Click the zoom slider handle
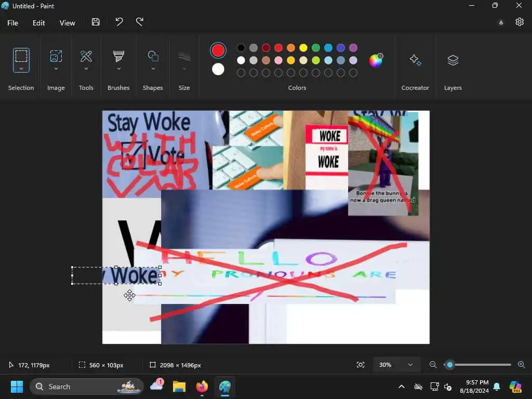This screenshot has height=399, width=532. pos(450,365)
